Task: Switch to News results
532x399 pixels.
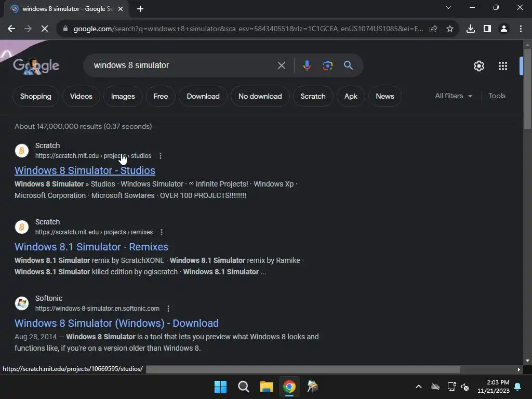Action: pyautogui.click(x=385, y=96)
